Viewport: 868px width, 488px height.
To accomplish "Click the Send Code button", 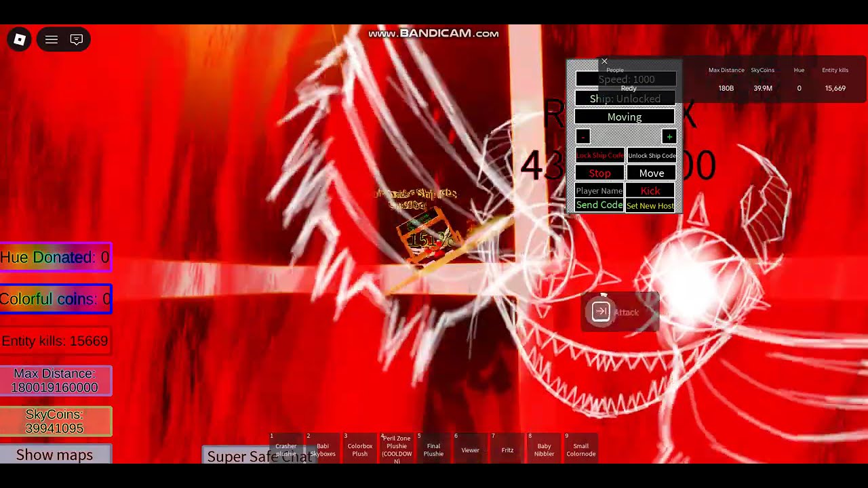I will point(599,205).
